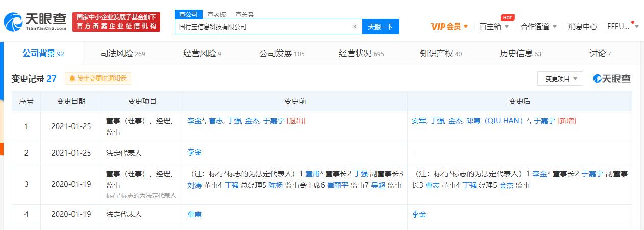
Task: Clear the search box with the X icon
Action: coord(355,27)
